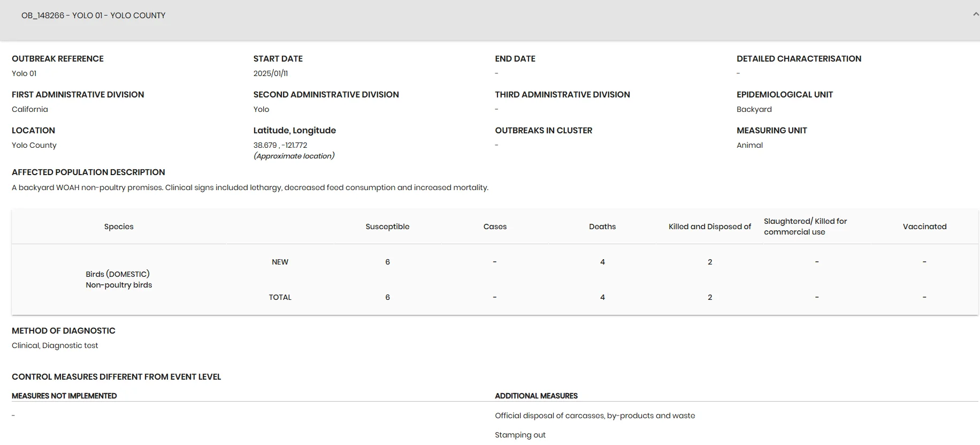Click the DETAILED CHARACTERISATION heading
The image size is (980, 445).
coord(799,59)
